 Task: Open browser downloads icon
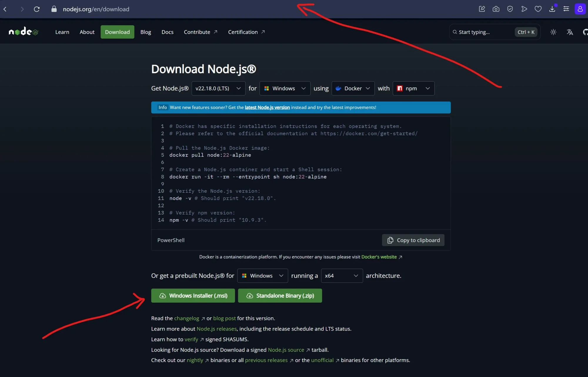tap(552, 9)
